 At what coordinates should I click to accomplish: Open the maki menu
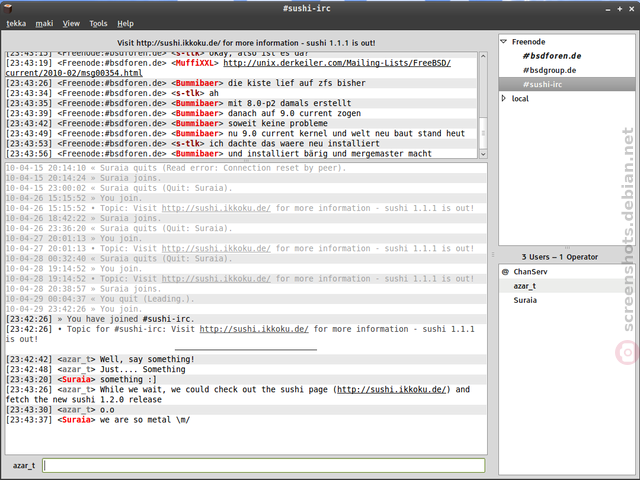point(44,24)
